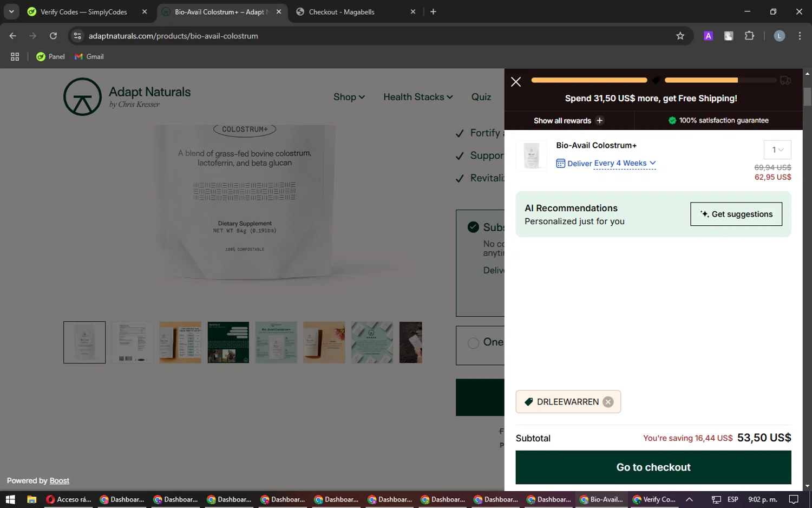Click the 100% satisfaction guarantee badge
Image resolution: width=812 pixels, height=508 pixels.
click(718, 120)
